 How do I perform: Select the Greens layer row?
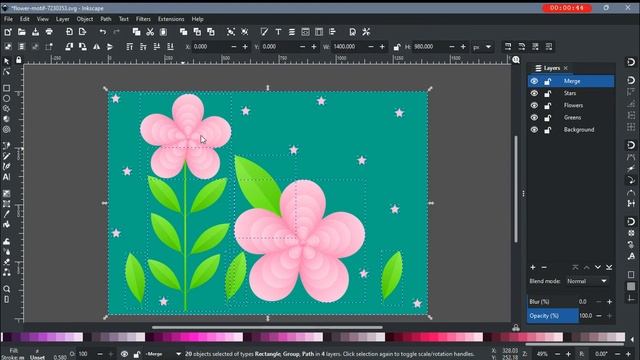point(571,118)
